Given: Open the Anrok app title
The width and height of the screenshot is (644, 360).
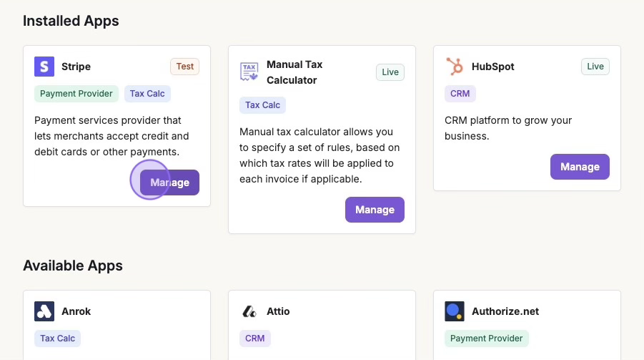Looking at the screenshot, I should [x=76, y=311].
